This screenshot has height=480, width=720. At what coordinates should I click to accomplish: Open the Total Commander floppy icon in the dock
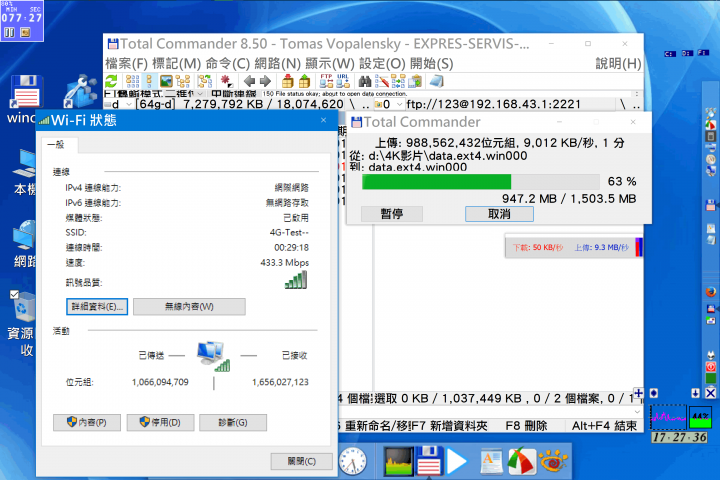(429, 460)
